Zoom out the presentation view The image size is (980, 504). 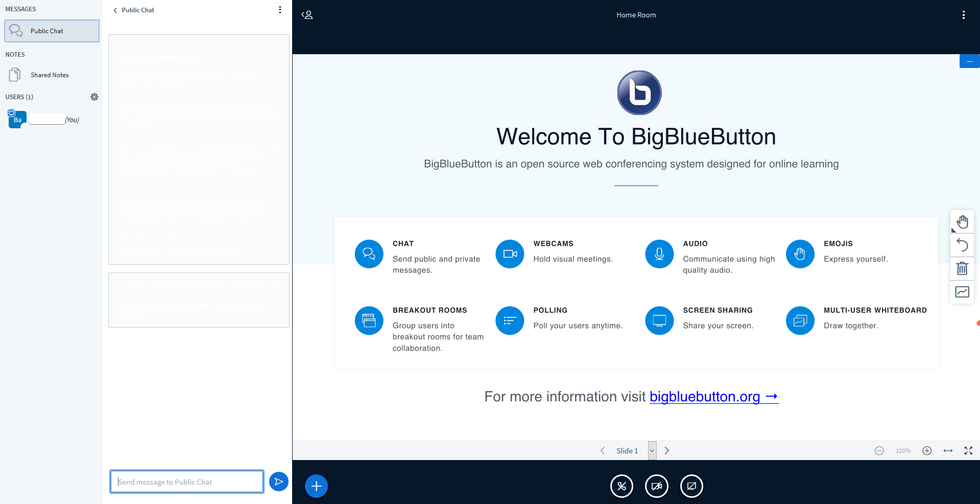click(879, 450)
